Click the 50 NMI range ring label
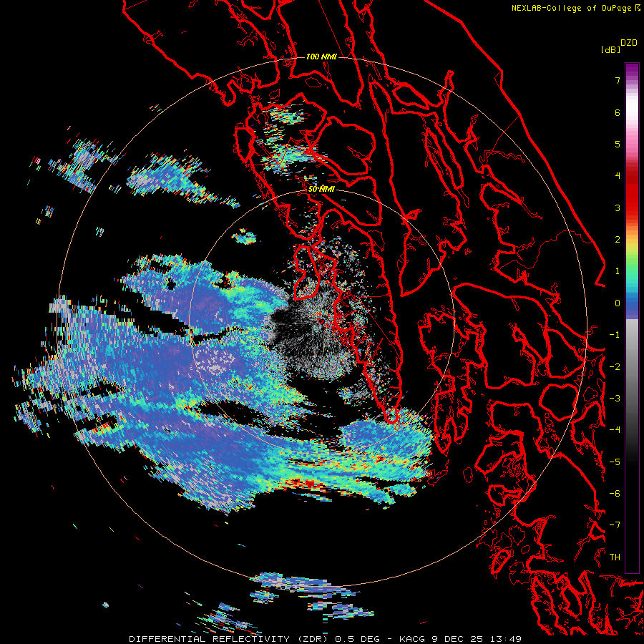 (x=321, y=190)
